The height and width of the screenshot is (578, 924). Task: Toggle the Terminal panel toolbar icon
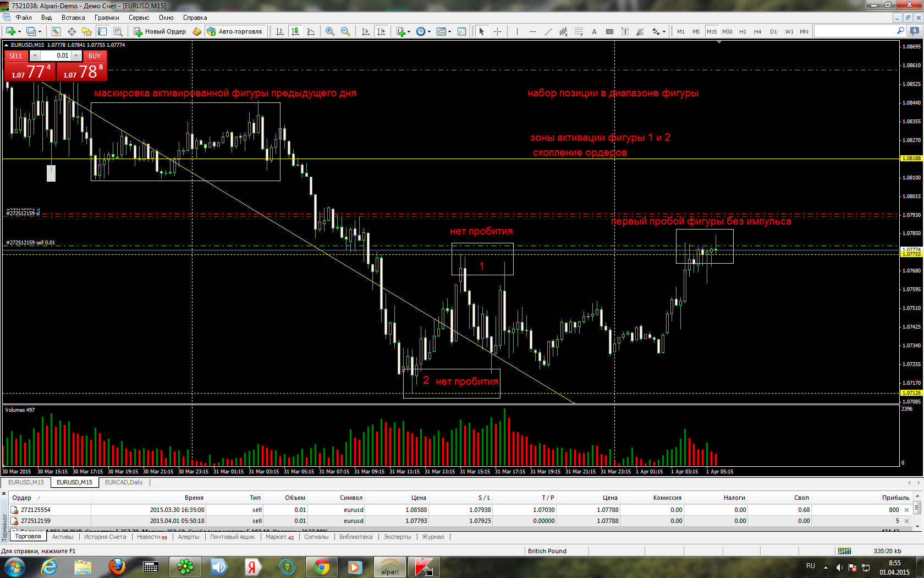point(102,31)
